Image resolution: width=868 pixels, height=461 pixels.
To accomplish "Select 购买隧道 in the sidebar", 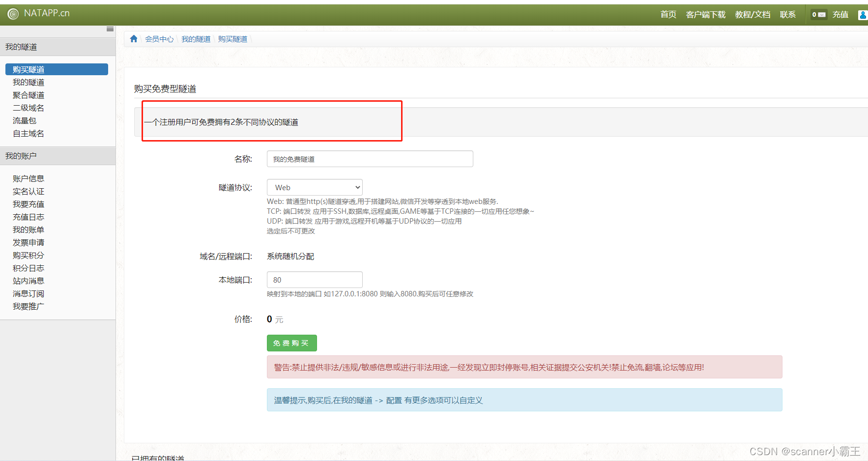I will click(x=57, y=69).
